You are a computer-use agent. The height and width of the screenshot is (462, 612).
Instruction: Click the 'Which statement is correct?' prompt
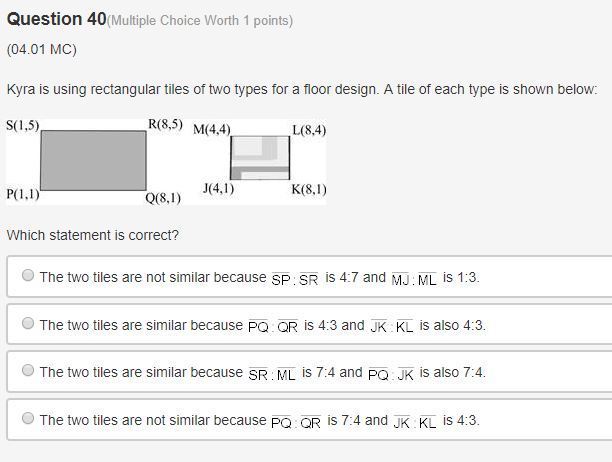[93, 235]
